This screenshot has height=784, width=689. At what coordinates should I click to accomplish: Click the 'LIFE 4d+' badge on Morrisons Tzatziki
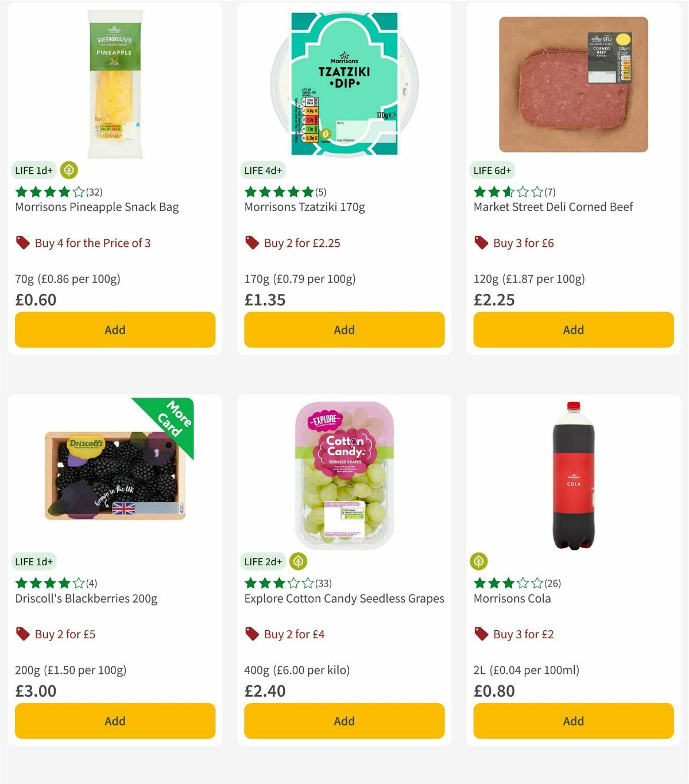coord(263,170)
